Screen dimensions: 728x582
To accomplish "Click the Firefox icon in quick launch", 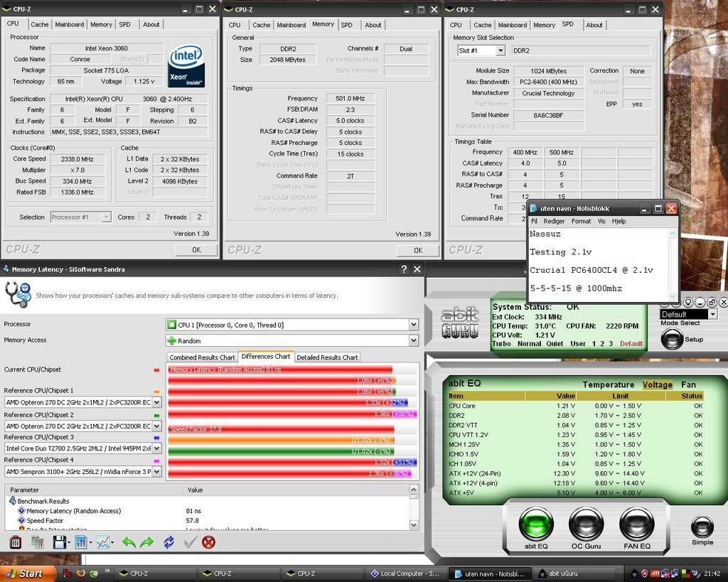I will [x=81, y=573].
